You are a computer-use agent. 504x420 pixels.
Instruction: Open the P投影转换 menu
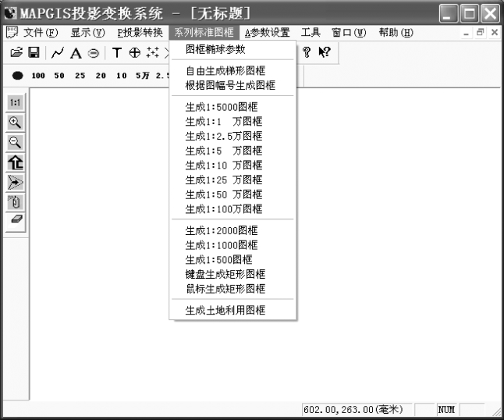pyautogui.click(x=140, y=33)
